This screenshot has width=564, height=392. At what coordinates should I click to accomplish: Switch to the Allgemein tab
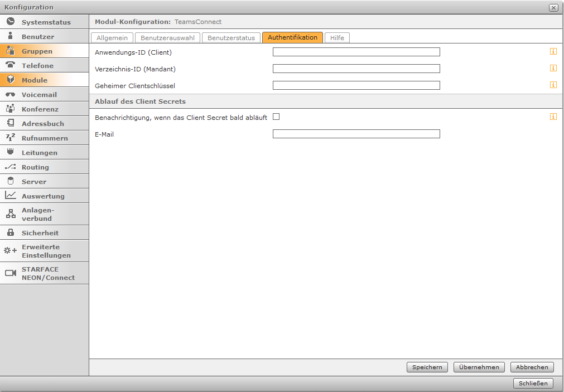(112, 38)
